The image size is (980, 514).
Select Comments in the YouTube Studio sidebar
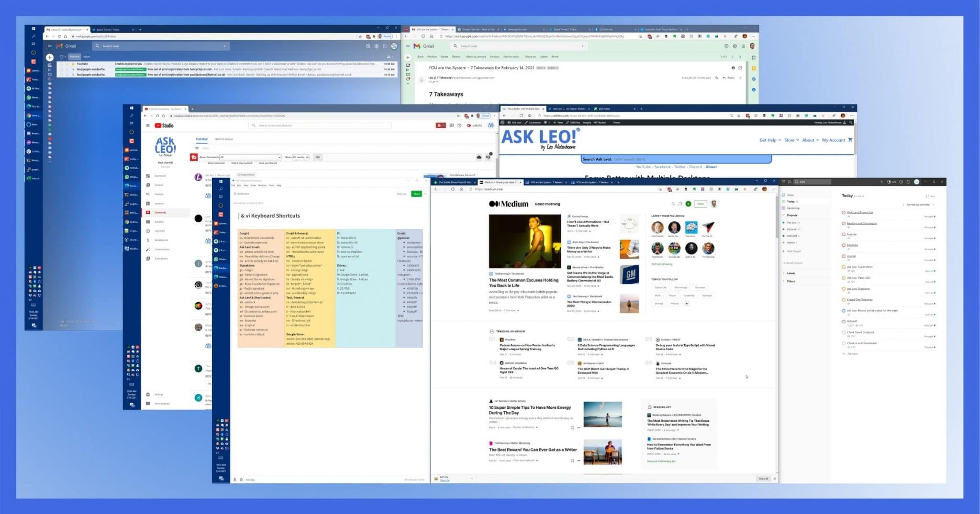(160, 212)
